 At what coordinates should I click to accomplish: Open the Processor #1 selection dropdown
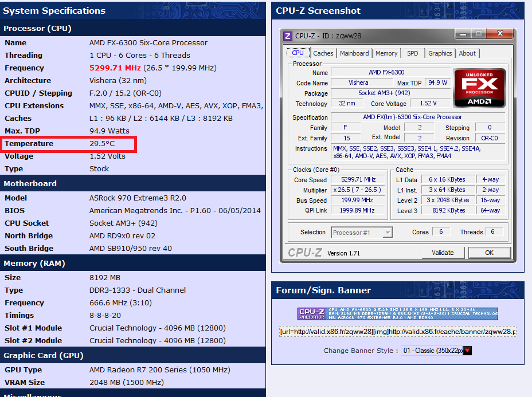point(362,233)
